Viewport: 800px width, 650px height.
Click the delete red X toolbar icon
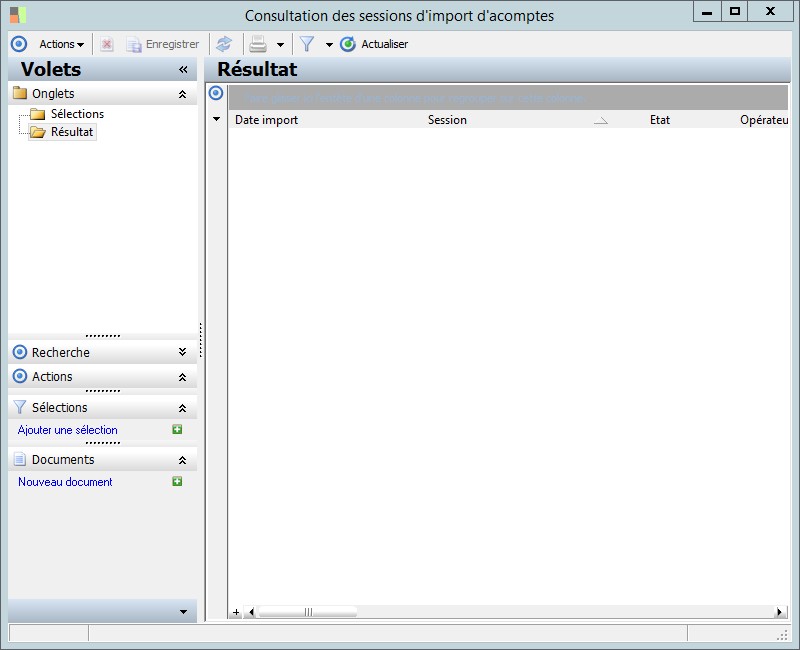click(107, 44)
